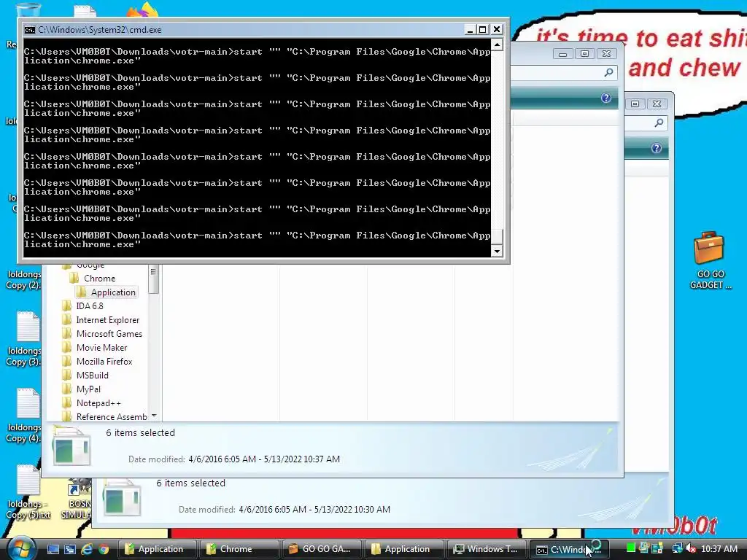Click the Switch Between Windows quick launch icon

70,550
